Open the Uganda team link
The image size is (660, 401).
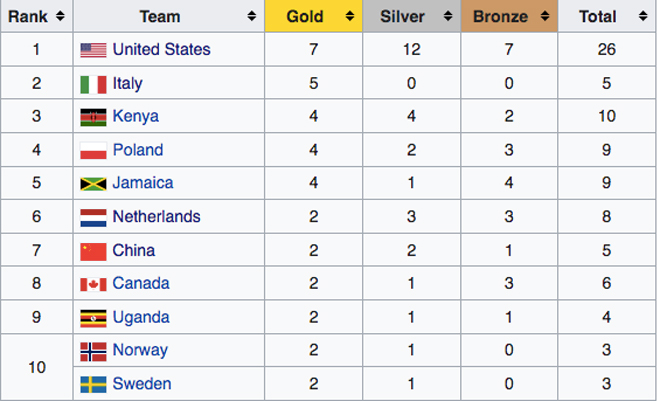tap(141, 317)
